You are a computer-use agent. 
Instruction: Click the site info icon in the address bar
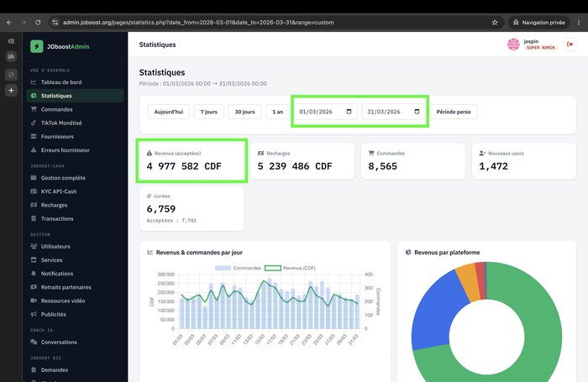point(55,23)
